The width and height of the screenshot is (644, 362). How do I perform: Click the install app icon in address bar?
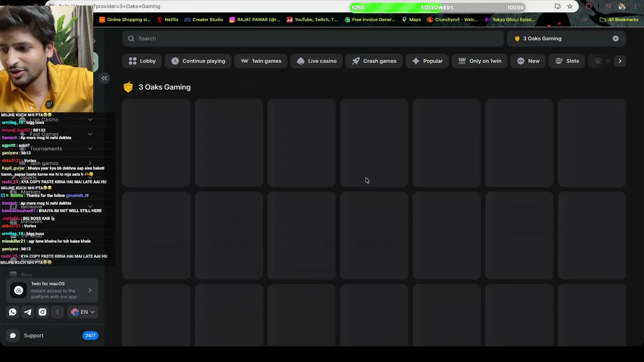pyautogui.click(x=557, y=7)
